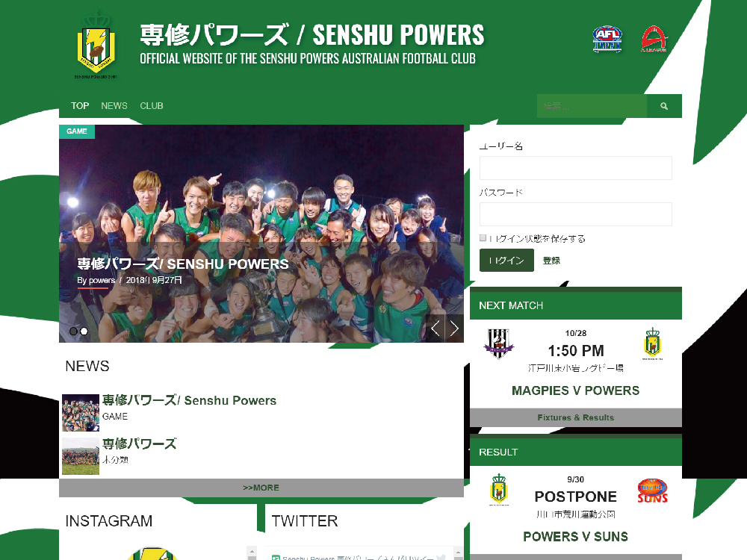
Task: Select the first slider dot indicator
Action: pos(73,332)
